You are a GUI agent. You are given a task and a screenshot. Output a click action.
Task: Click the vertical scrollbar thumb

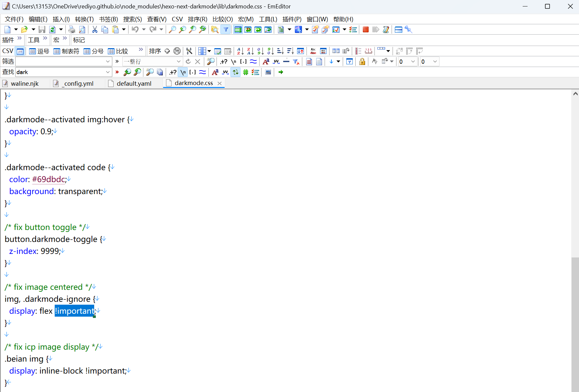point(575,324)
